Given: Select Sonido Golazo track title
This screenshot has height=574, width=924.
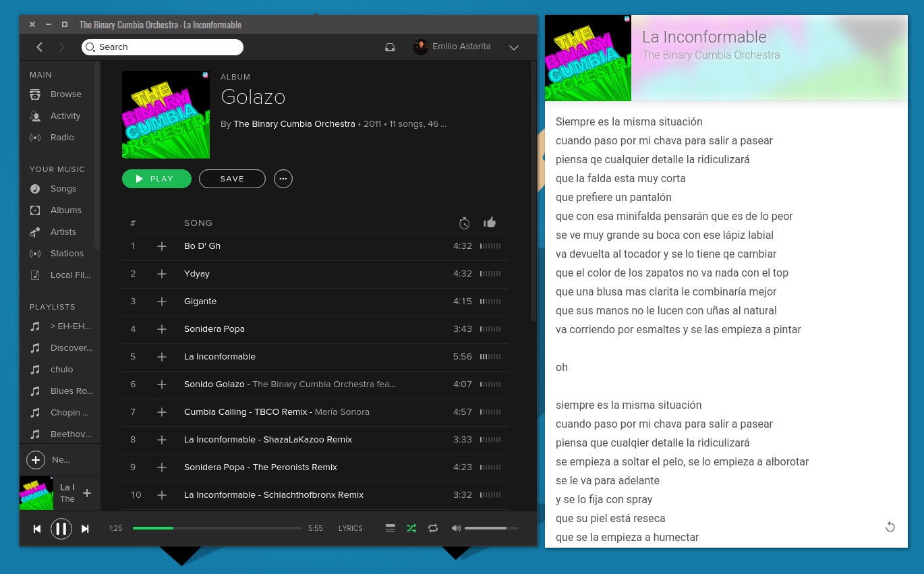Looking at the screenshot, I should click(214, 384).
